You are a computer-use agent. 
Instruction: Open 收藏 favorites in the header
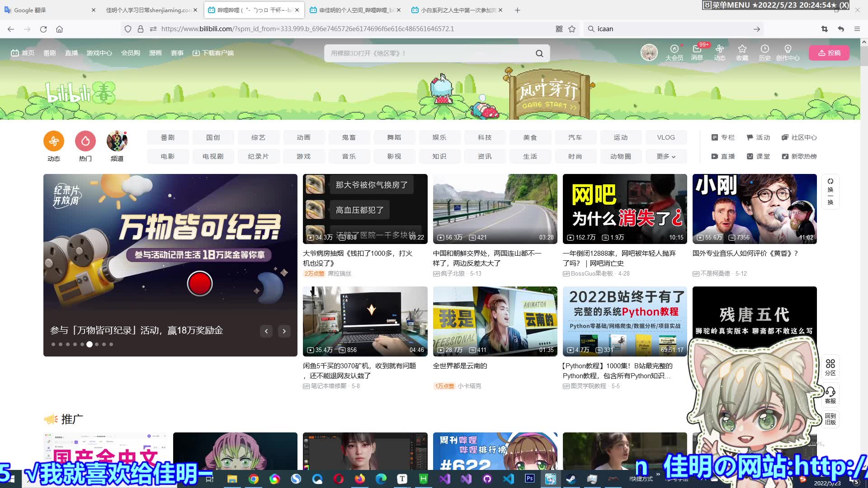[x=742, y=52]
